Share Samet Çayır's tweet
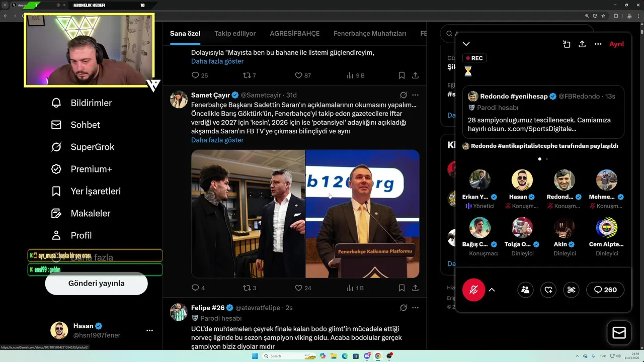 tap(416, 288)
